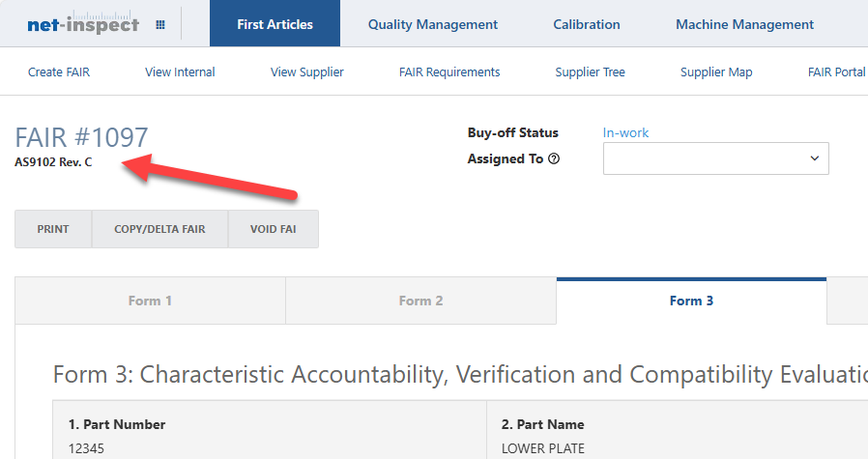This screenshot has height=459, width=868.
Task: Open the app grid launcher icon
Action: [x=159, y=24]
